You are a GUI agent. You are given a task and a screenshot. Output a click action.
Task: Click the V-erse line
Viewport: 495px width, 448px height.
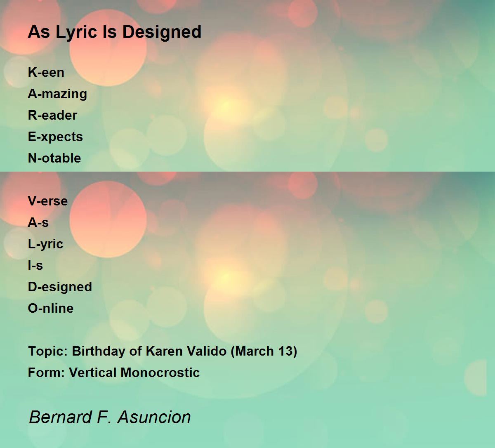point(48,201)
